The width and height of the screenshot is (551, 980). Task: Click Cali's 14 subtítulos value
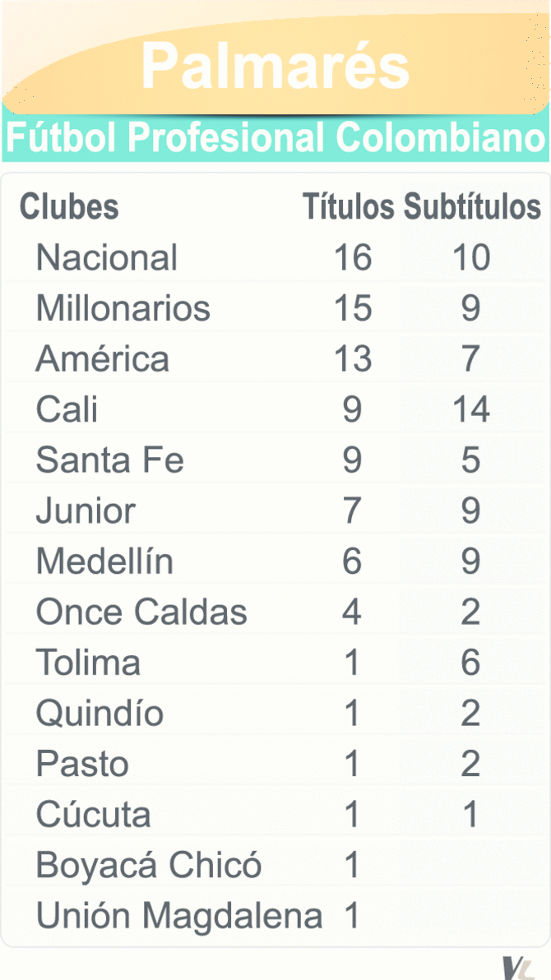pos(470,409)
